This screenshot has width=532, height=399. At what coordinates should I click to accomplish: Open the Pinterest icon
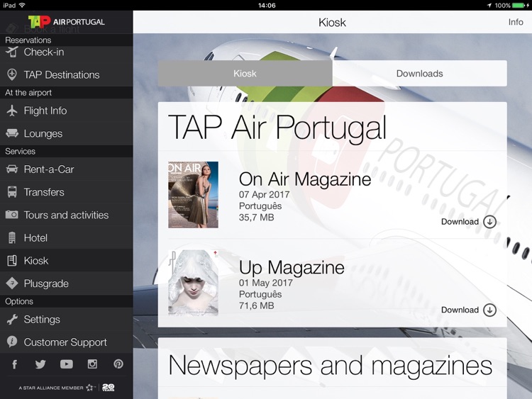click(118, 364)
